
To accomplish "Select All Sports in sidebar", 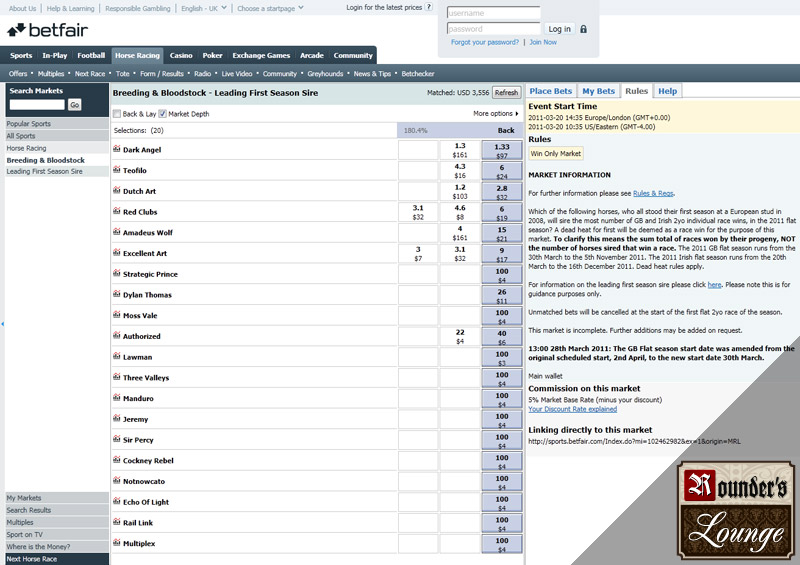I will (57, 136).
